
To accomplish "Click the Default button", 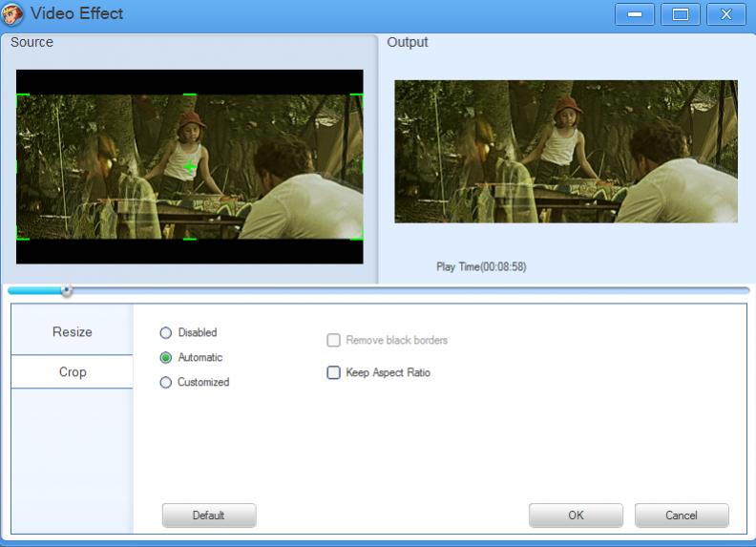I will 209,515.
